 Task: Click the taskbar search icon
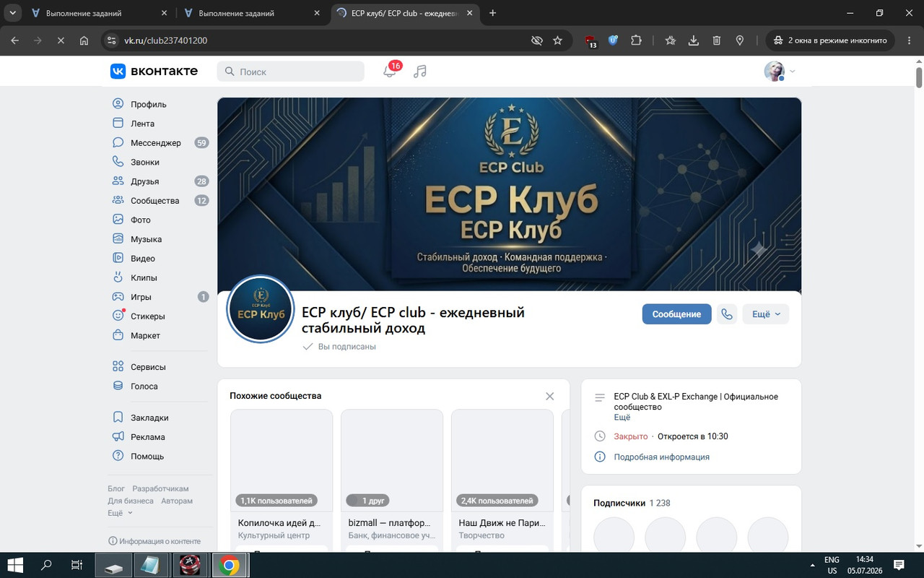(46, 565)
